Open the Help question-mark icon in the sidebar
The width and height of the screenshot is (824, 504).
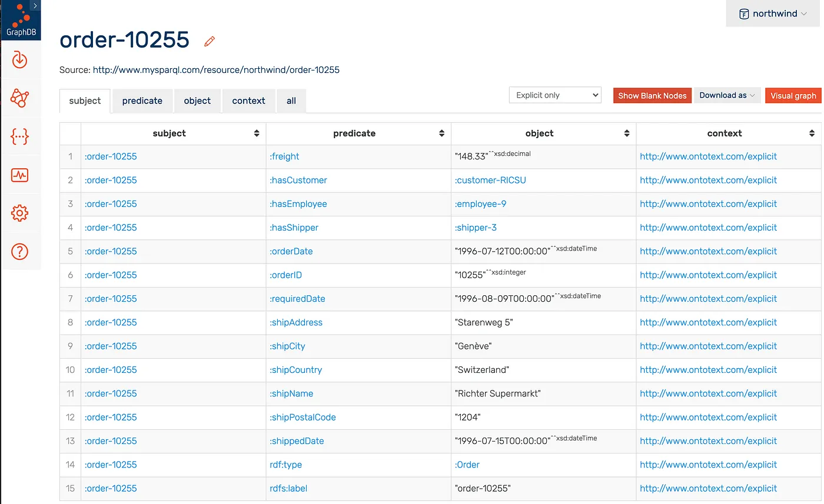coord(20,252)
